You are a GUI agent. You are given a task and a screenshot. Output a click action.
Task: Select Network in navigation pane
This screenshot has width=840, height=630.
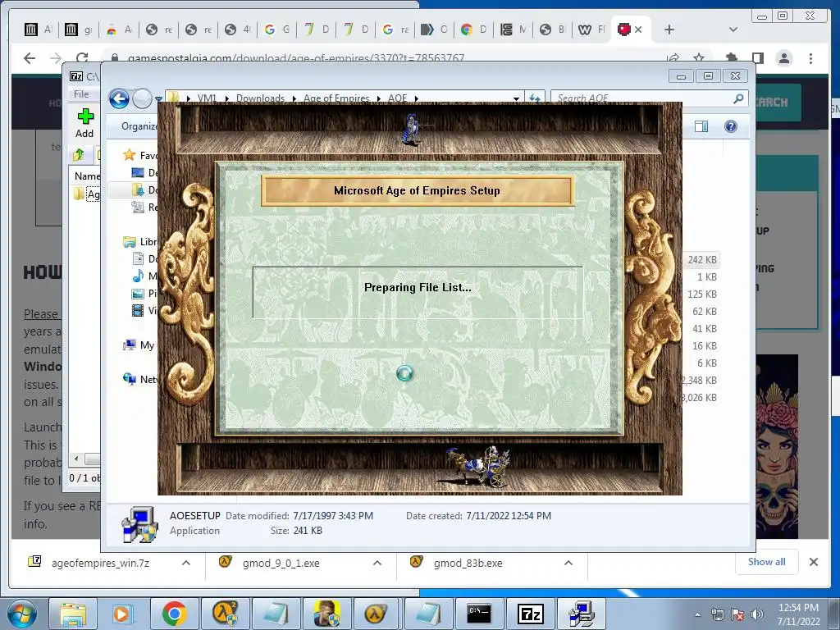coord(140,379)
